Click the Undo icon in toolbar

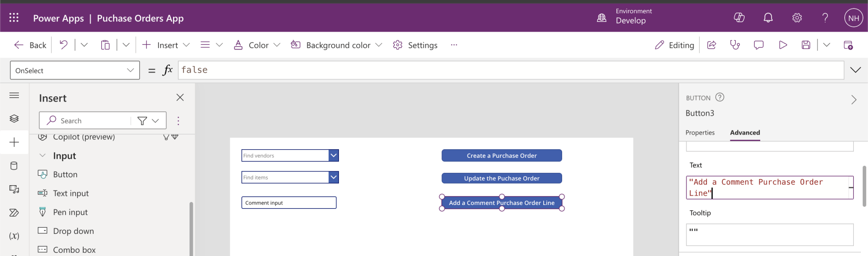pyautogui.click(x=63, y=45)
